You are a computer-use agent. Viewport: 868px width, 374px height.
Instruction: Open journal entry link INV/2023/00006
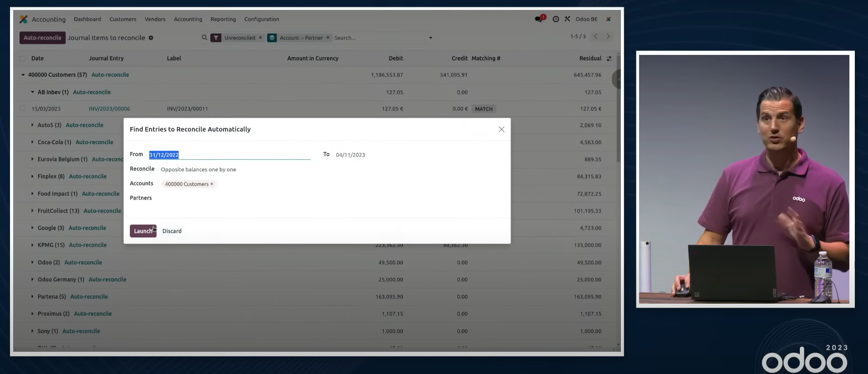pos(109,109)
